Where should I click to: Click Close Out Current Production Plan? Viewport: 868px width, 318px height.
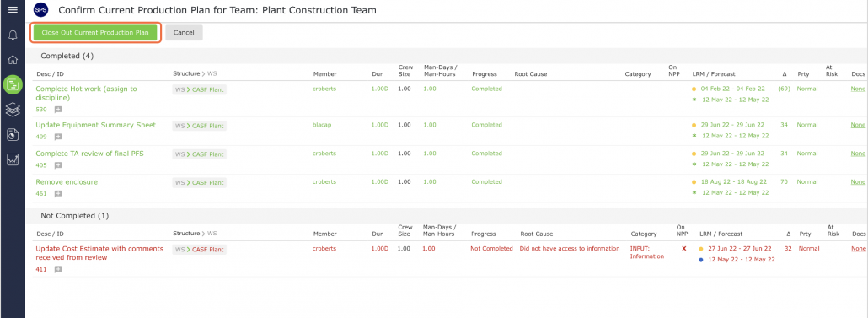coord(95,33)
